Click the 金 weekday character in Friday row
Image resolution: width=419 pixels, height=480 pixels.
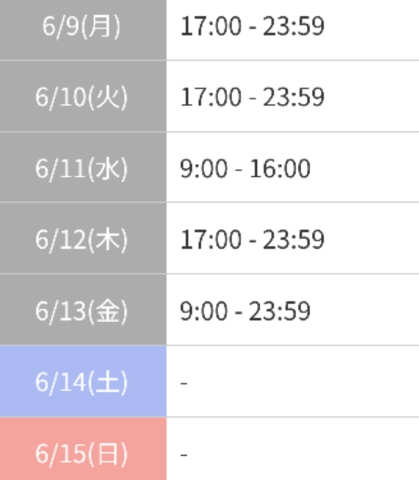[107, 311]
